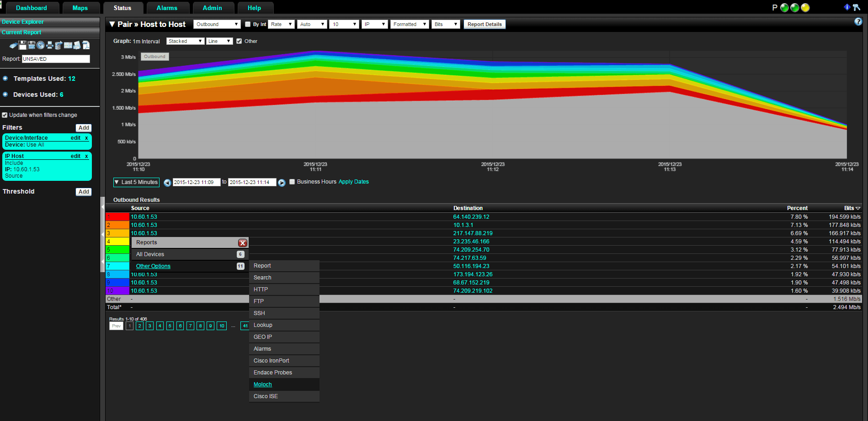Click the floppy disk Save report icon

23,45
